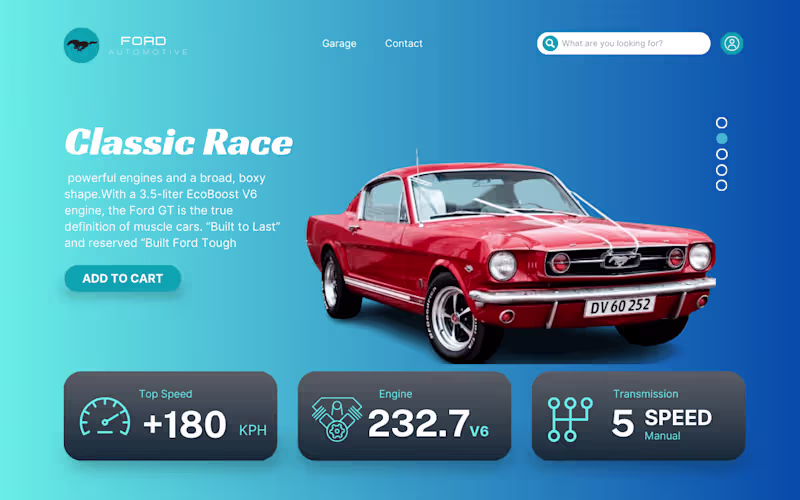The image size is (800, 500).
Task: Select the third slide indicator dot
Action: 721,154
